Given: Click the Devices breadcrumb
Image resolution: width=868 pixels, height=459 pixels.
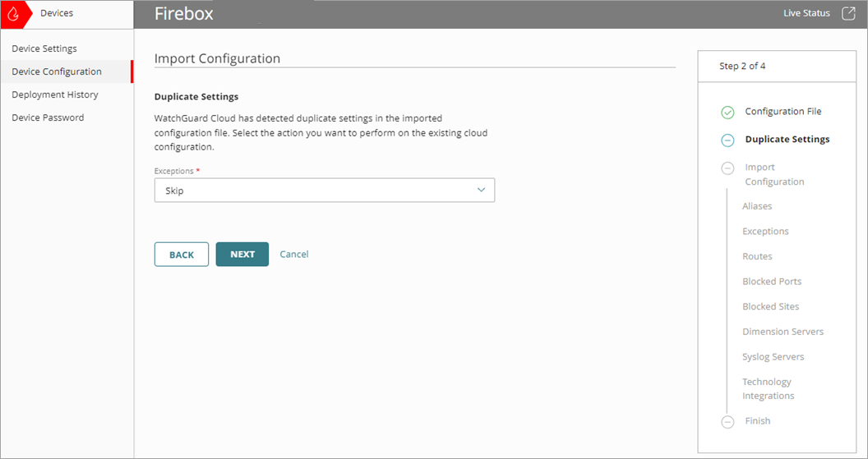Looking at the screenshot, I should (x=57, y=12).
